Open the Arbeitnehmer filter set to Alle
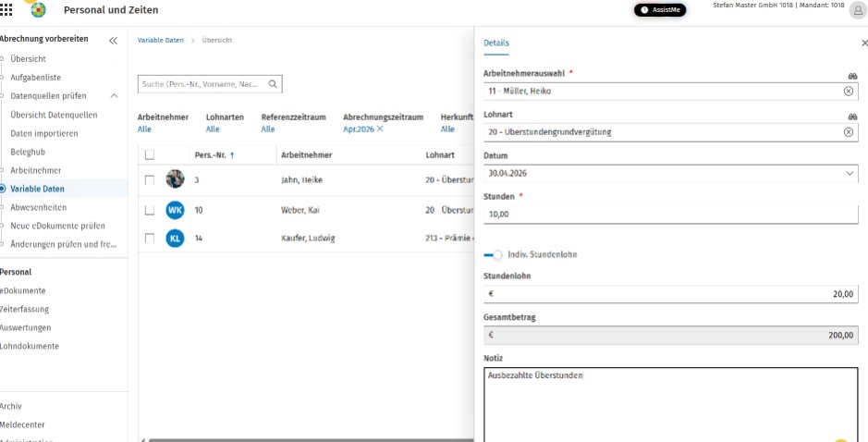868x442 pixels. 144,129
